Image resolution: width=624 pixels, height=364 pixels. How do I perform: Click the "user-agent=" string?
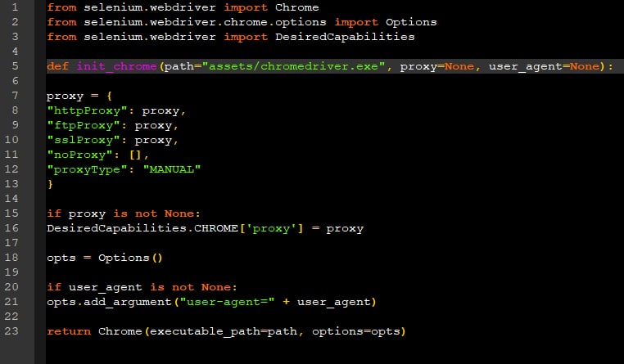click(227, 302)
